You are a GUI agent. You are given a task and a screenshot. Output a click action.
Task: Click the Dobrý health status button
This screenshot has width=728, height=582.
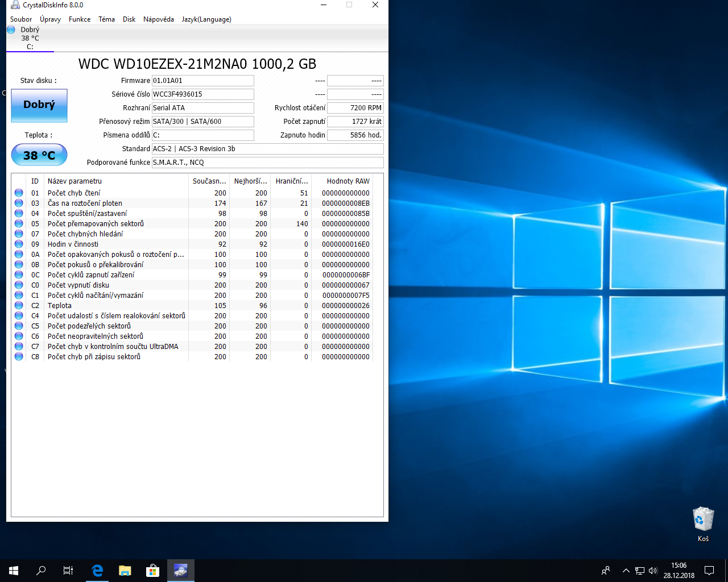[39, 105]
